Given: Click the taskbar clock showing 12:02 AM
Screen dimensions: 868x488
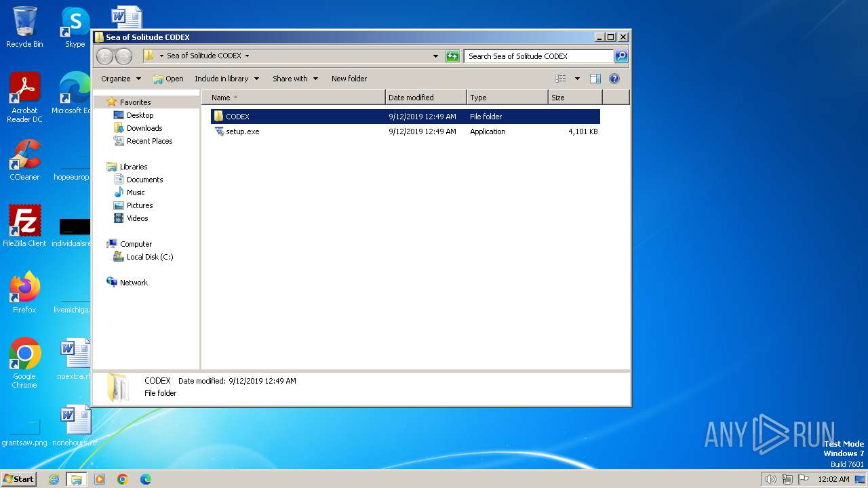Looking at the screenshot, I should click(x=833, y=479).
